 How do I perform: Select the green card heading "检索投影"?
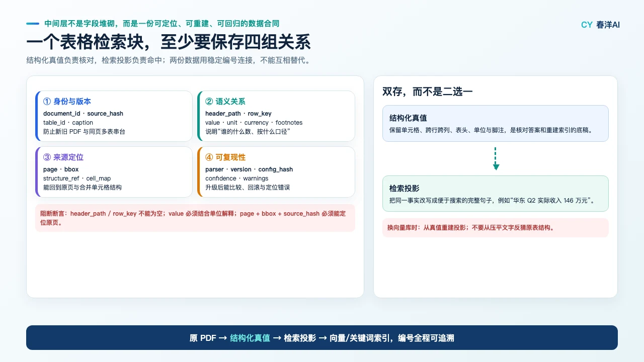404,189
